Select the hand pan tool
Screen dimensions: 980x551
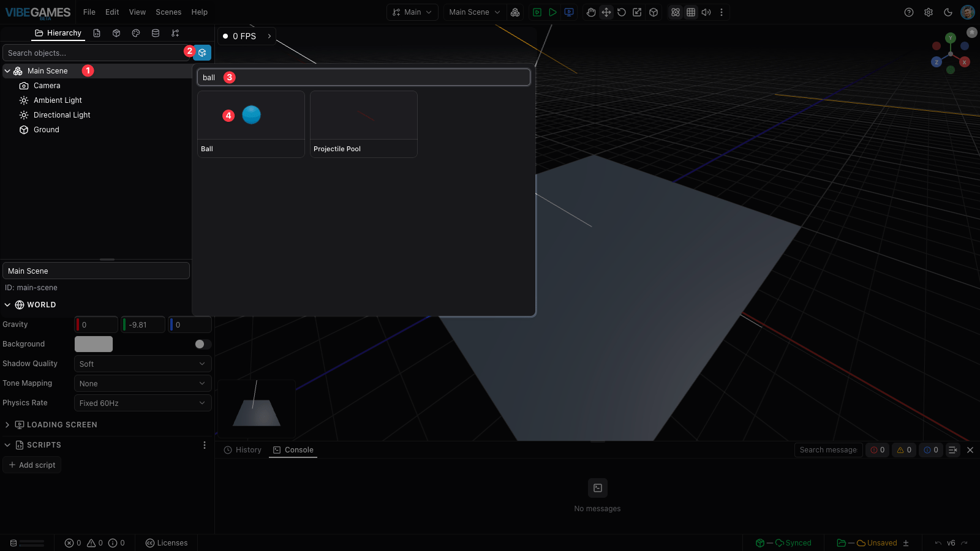pos(591,12)
